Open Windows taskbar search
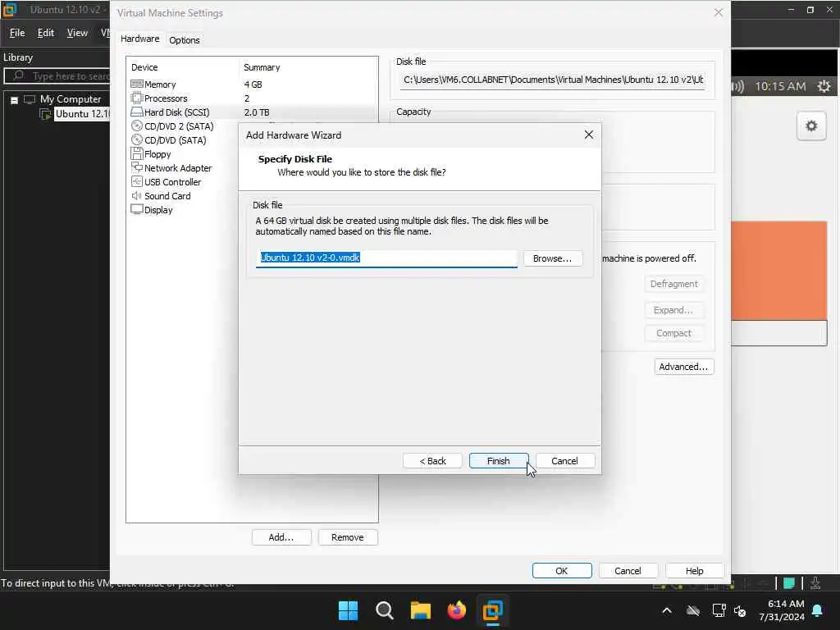 click(385, 610)
